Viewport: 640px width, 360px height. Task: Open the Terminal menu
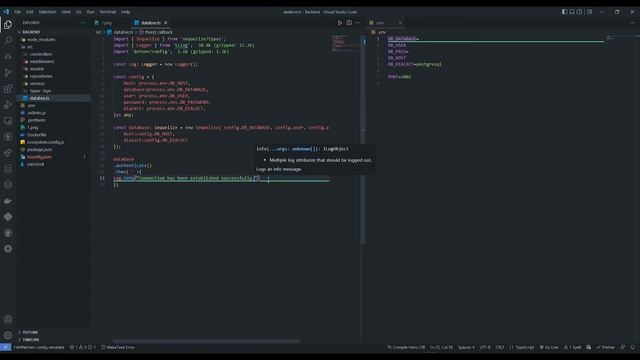click(108, 12)
